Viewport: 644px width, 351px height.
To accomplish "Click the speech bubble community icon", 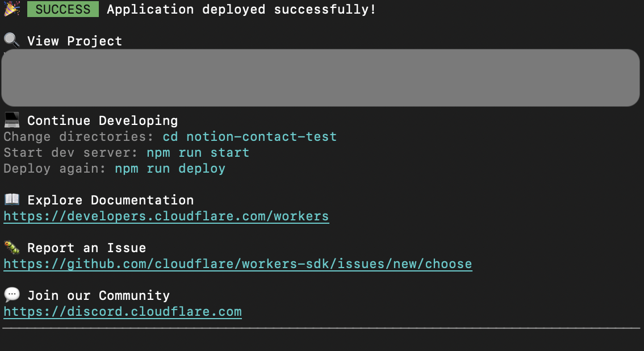I will pos(12,295).
